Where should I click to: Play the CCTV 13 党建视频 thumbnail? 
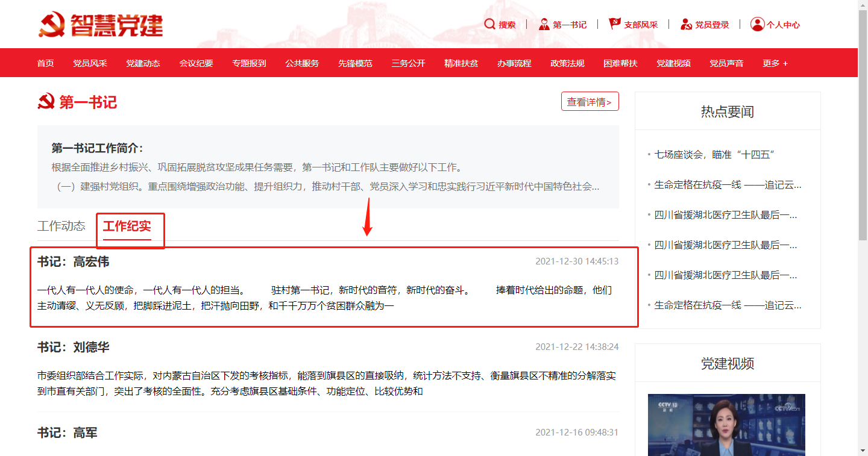click(726, 425)
